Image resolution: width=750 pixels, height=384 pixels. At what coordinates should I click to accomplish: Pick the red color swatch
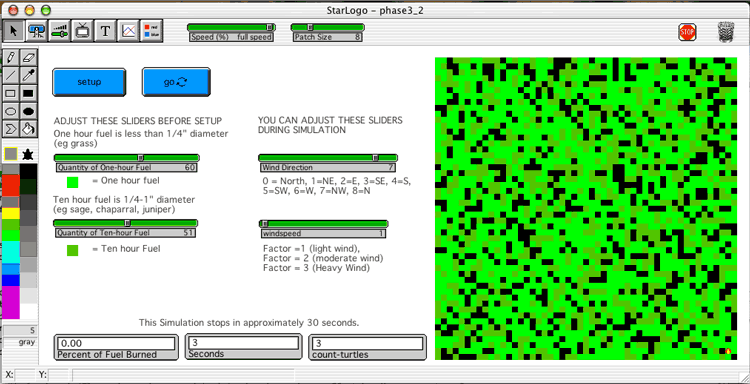pyautogui.click(x=11, y=186)
